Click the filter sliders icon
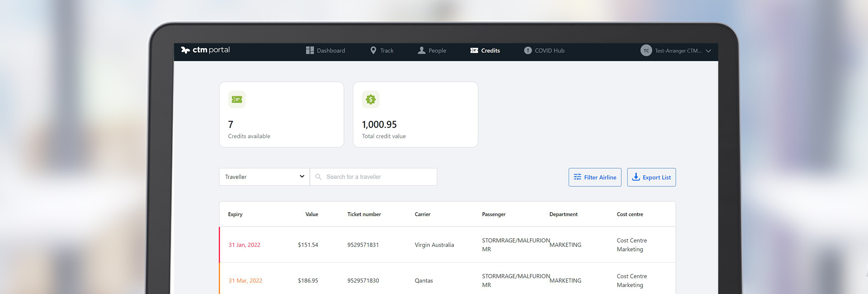 577,177
